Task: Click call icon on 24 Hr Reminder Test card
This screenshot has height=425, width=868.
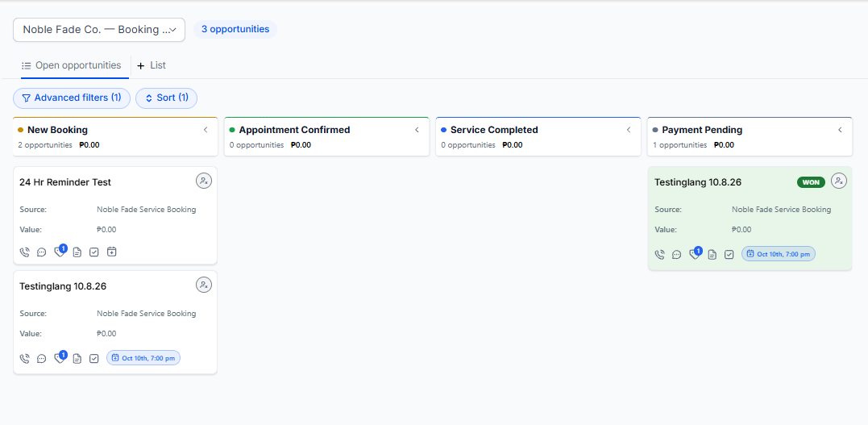Action: pyautogui.click(x=24, y=252)
